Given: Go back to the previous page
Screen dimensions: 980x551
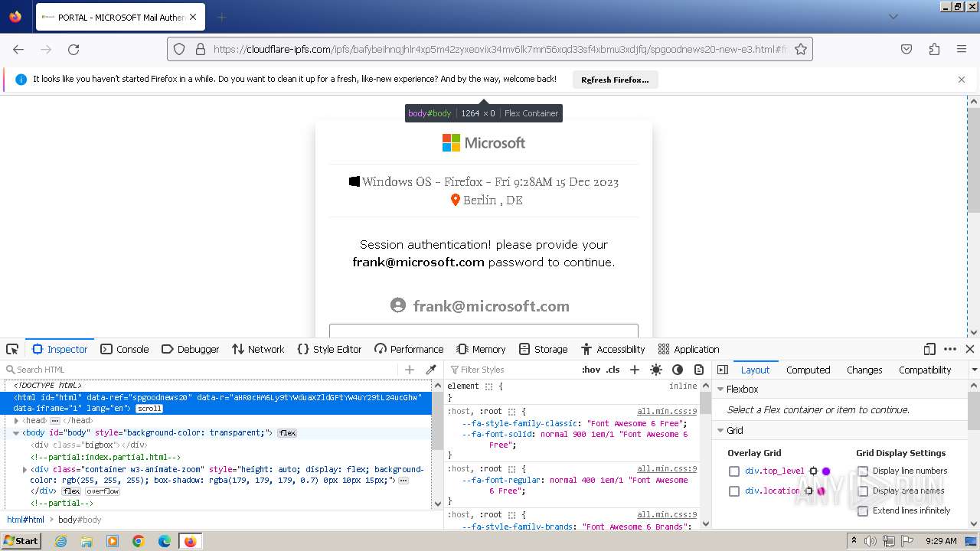Looking at the screenshot, I should (x=18, y=49).
